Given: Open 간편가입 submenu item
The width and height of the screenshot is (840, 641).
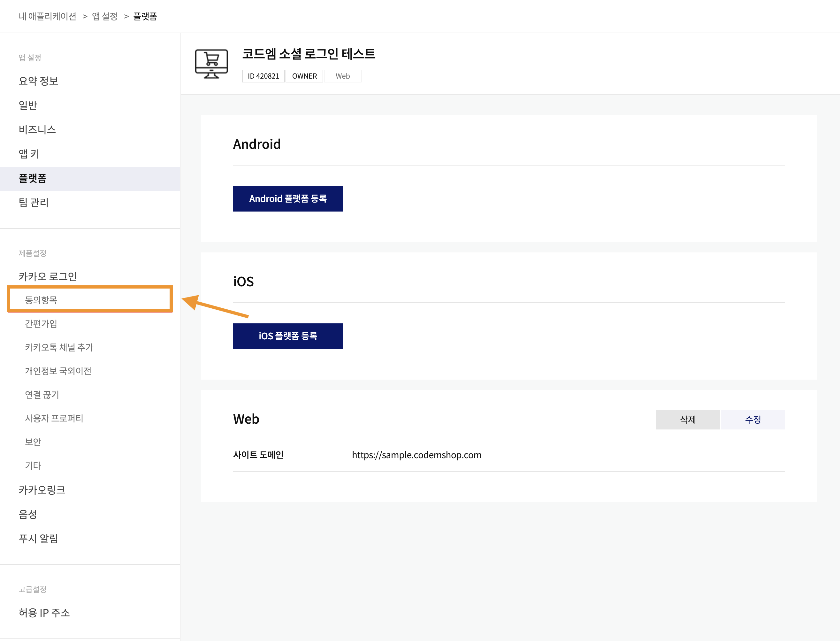Looking at the screenshot, I should (x=41, y=324).
